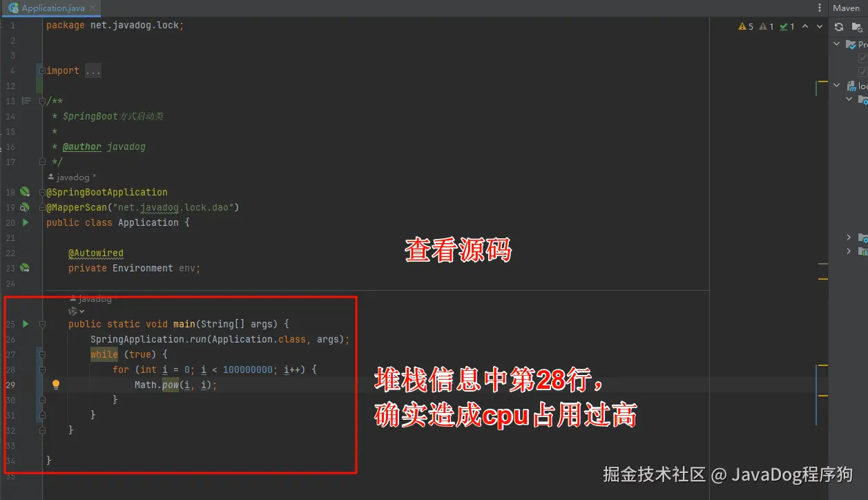
Task: Open the editor tab options three-dot menu
Action: 820,8
